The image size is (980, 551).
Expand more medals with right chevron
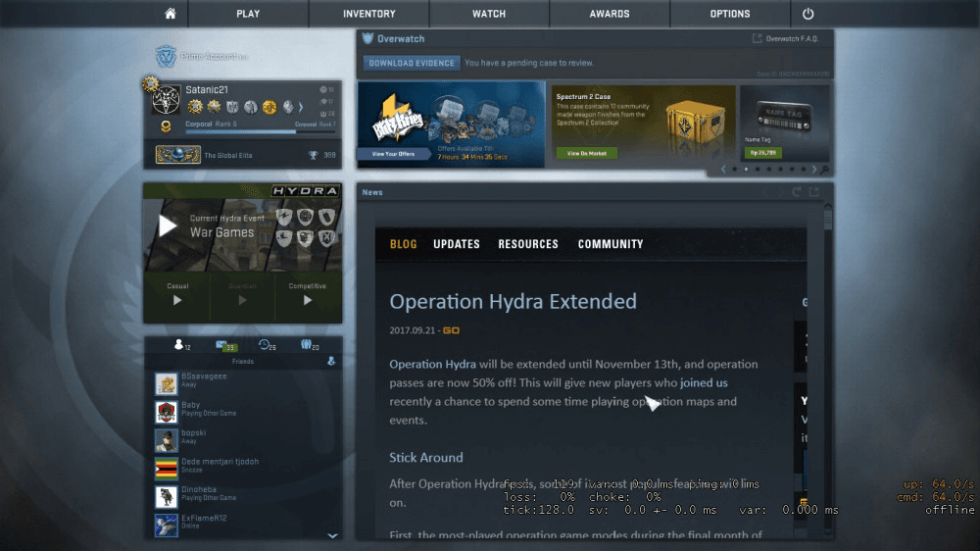[x=301, y=107]
